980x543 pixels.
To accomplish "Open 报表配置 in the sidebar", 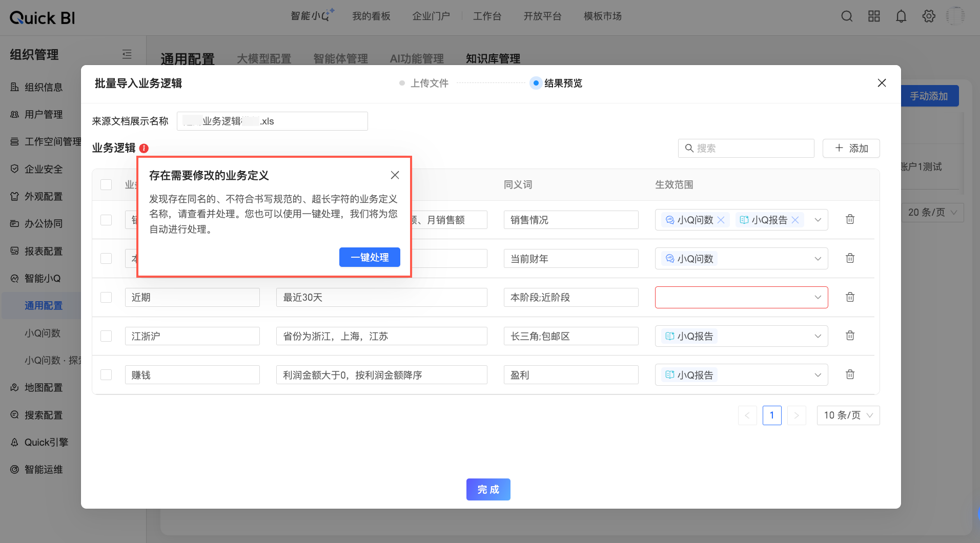I will [44, 251].
